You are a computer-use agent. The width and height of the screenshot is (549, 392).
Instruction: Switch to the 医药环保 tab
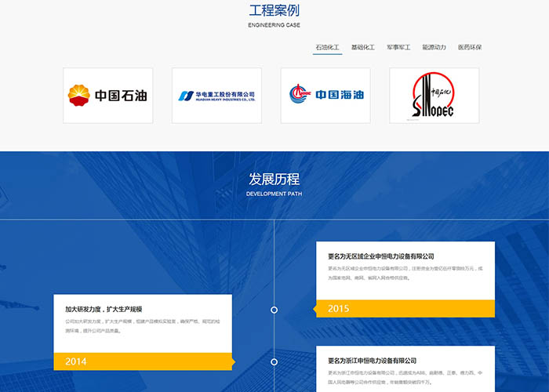pyautogui.click(x=470, y=47)
